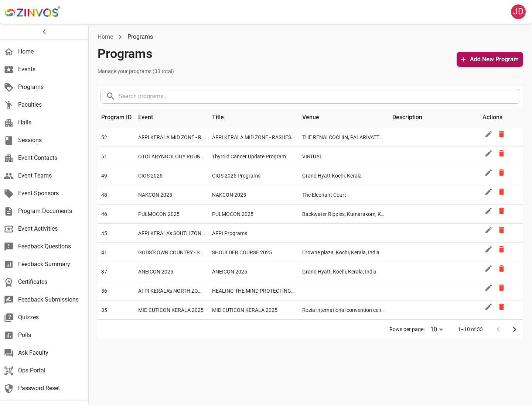Click the Add New Program button
This screenshot has width=532, height=406.
coord(490,59)
